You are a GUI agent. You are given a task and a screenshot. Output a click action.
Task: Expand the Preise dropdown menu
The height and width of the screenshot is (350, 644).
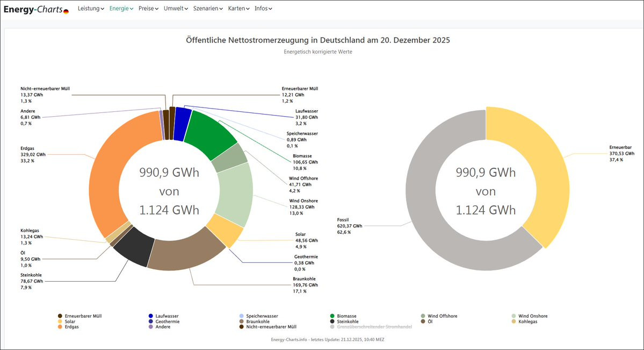point(148,9)
